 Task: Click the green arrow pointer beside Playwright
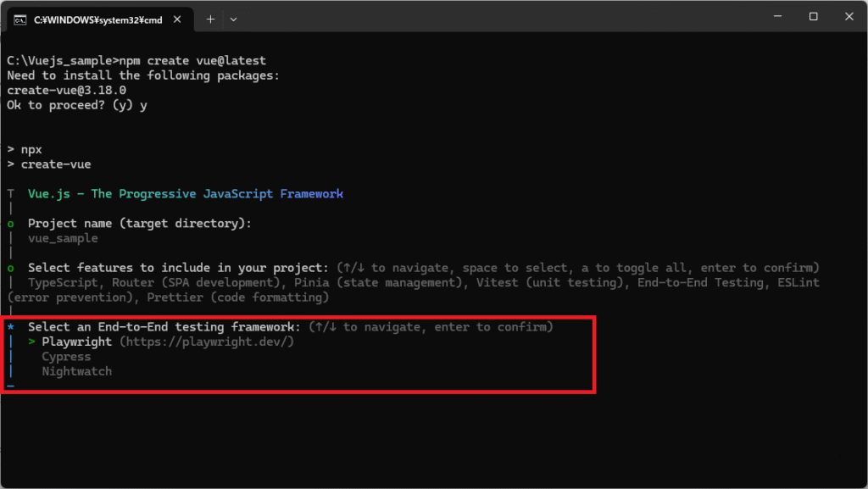31,342
